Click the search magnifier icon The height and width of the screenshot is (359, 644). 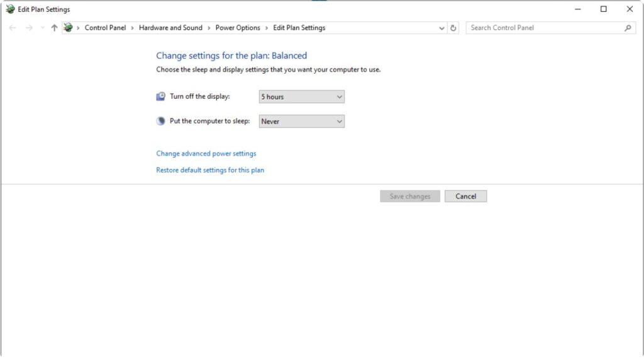point(628,28)
